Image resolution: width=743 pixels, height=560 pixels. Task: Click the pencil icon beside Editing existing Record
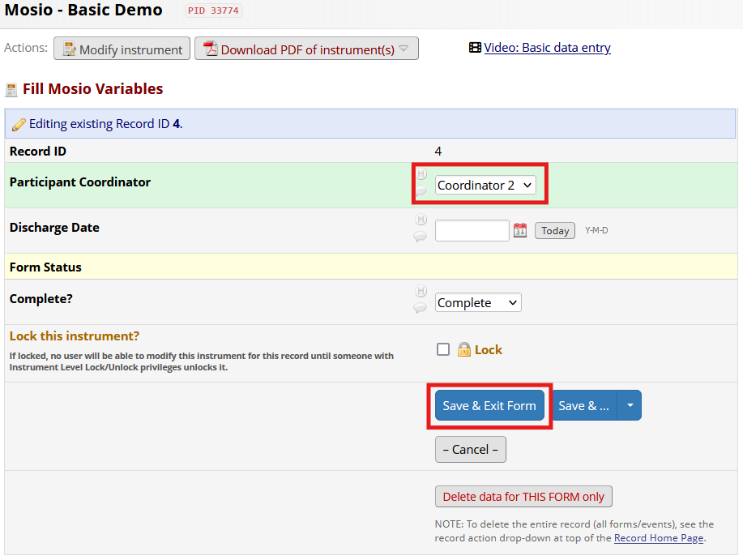(19, 125)
